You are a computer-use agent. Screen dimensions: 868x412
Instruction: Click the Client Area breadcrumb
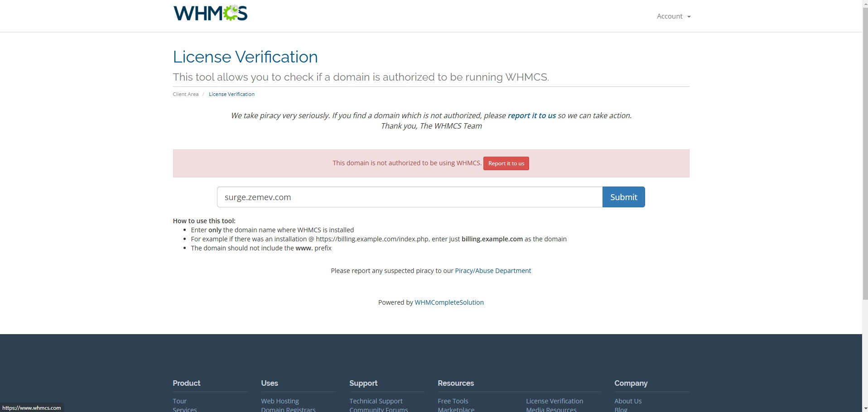pos(186,94)
